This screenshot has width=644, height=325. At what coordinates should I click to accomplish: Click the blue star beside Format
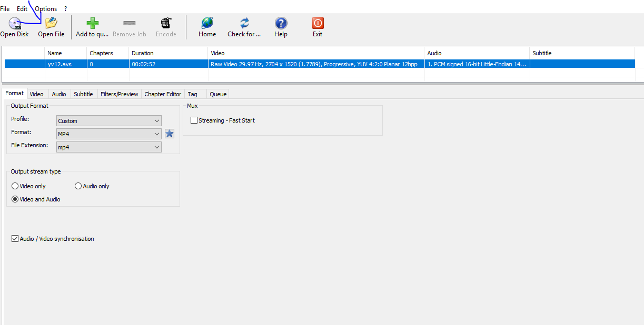pos(169,134)
